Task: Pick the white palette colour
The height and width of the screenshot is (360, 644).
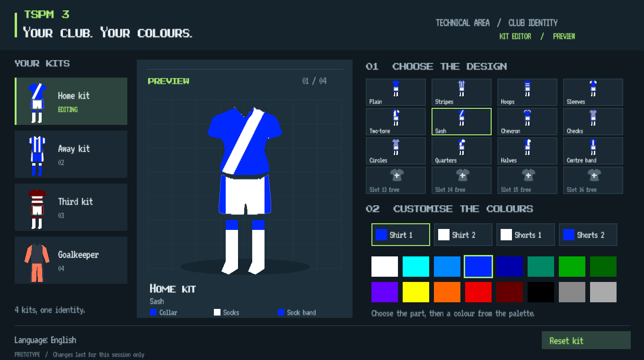Action: coord(385,266)
